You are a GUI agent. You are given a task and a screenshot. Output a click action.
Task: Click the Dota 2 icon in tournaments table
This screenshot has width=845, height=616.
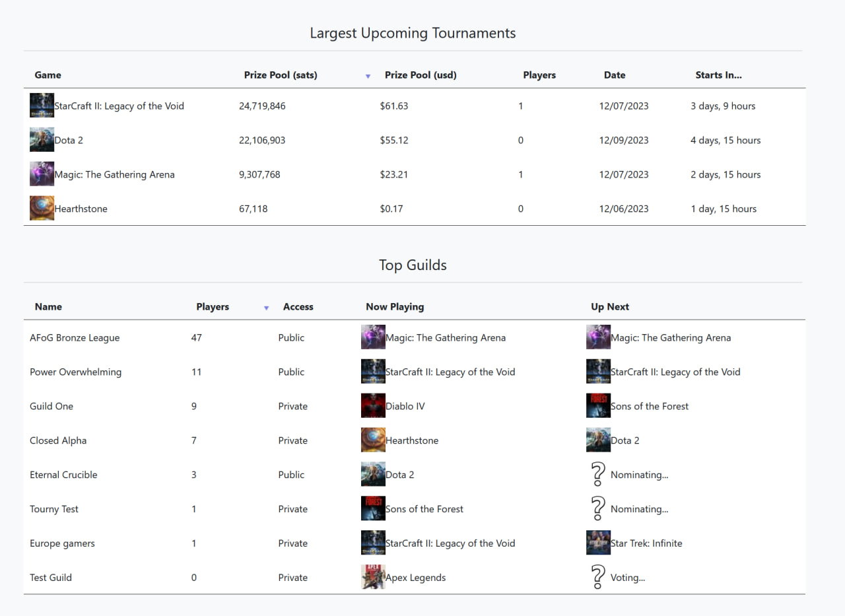(x=42, y=140)
